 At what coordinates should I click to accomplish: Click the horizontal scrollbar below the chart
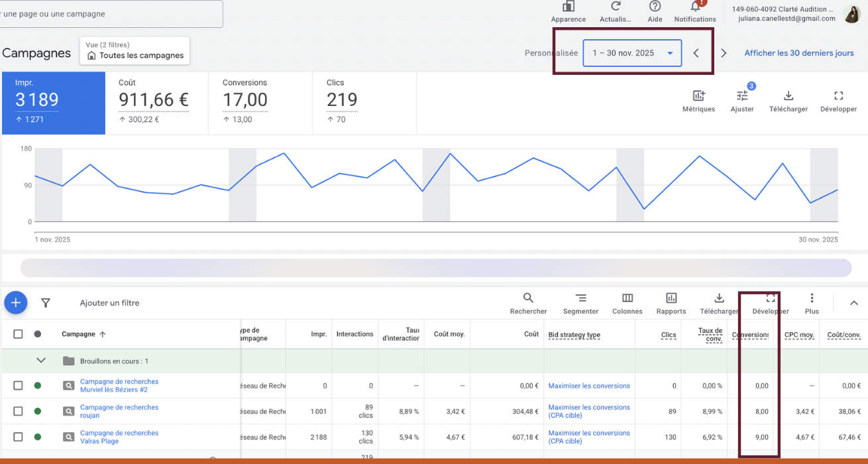click(x=436, y=268)
